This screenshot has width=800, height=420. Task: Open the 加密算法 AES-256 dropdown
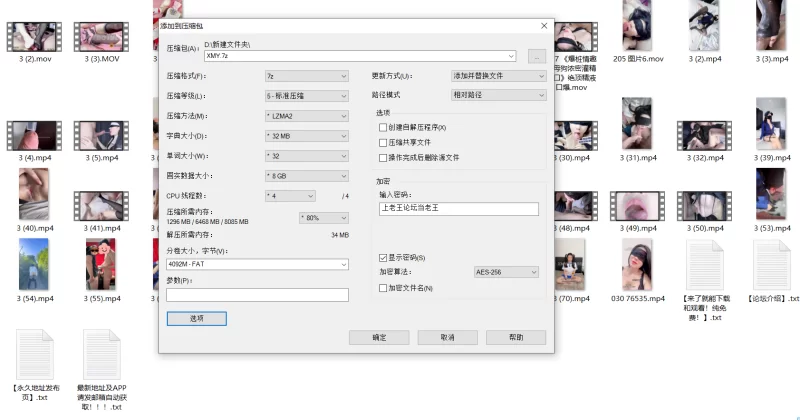(x=506, y=272)
